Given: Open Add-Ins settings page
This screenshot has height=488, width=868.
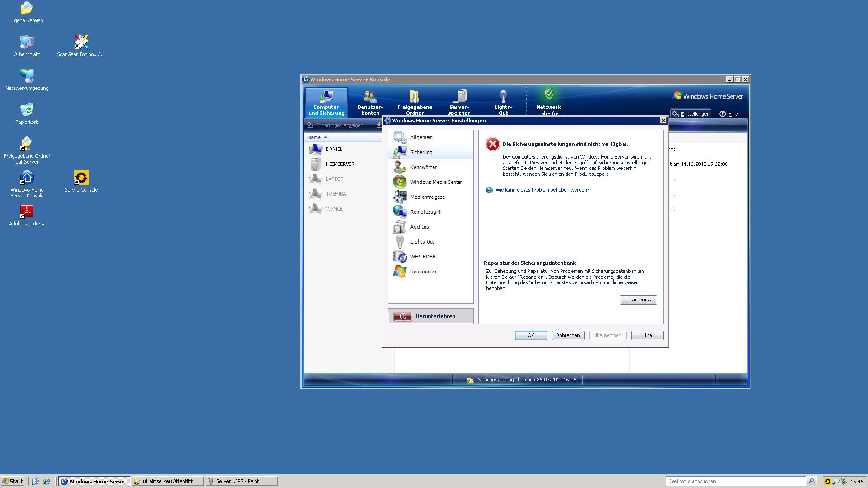Looking at the screenshot, I should coord(430,227).
